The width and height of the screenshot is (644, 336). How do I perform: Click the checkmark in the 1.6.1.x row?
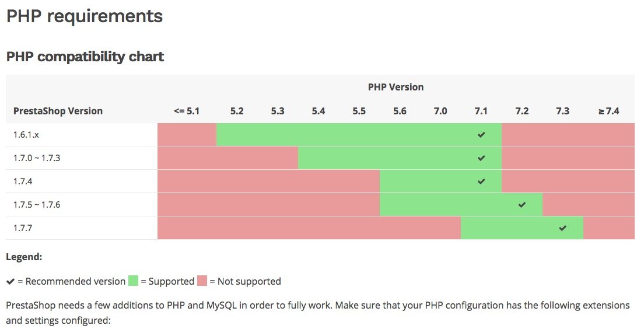point(481,135)
